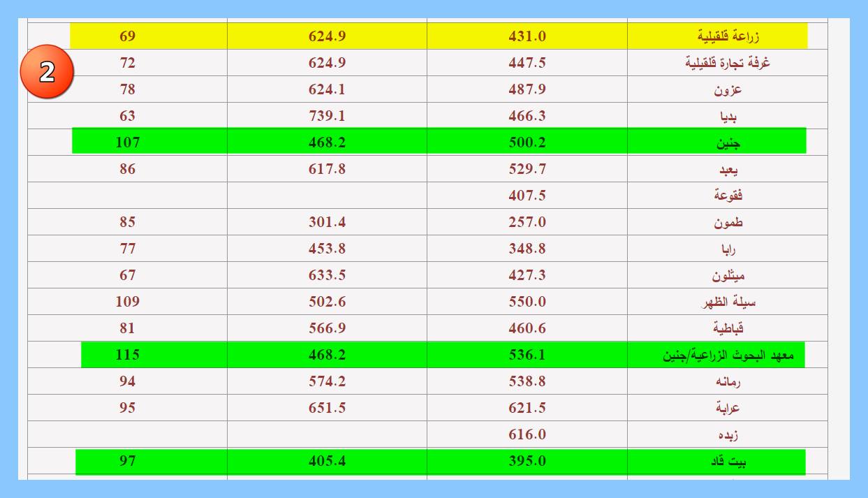Click the 617.8 cell in the يعبد row
Viewport: 868px width, 498px height.
point(327,169)
